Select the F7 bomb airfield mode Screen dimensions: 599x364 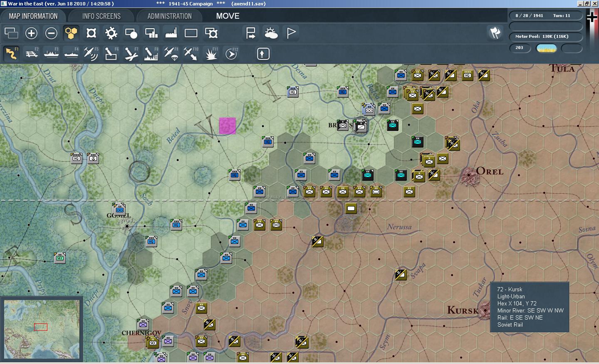tap(131, 54)
